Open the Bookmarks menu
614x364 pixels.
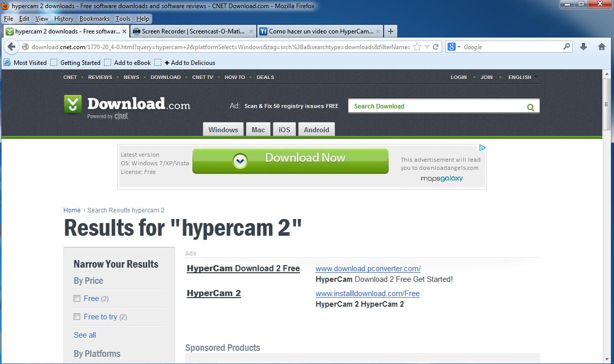[x=94, y=18]
